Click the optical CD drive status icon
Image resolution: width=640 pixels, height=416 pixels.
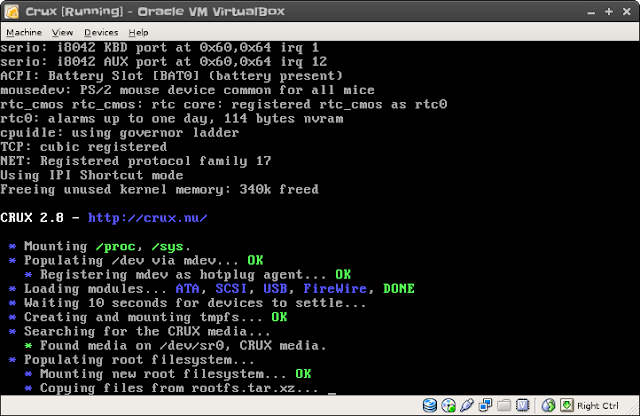pos(449,405)
